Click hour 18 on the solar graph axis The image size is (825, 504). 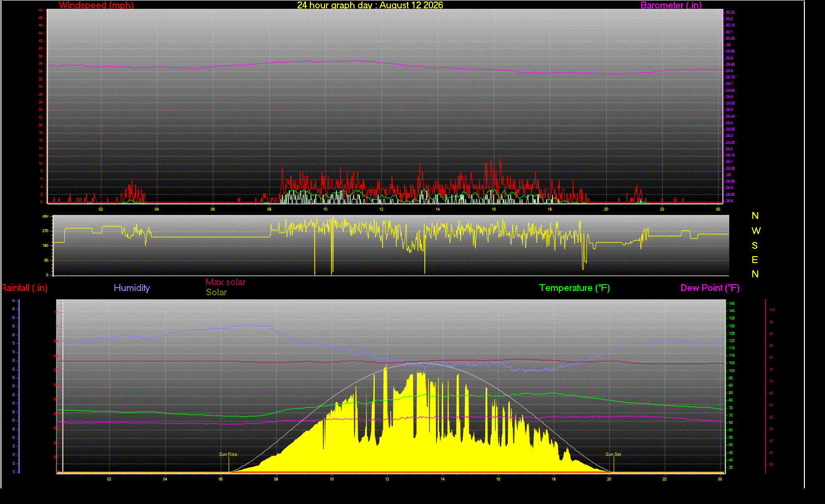pyautogui.click(x=553, y=479)
